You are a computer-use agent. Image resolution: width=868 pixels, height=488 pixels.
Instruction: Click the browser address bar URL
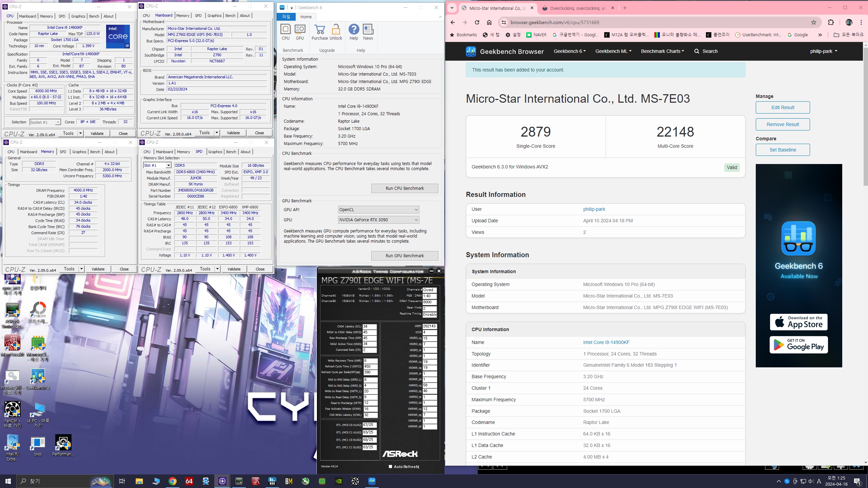[555, 22]
